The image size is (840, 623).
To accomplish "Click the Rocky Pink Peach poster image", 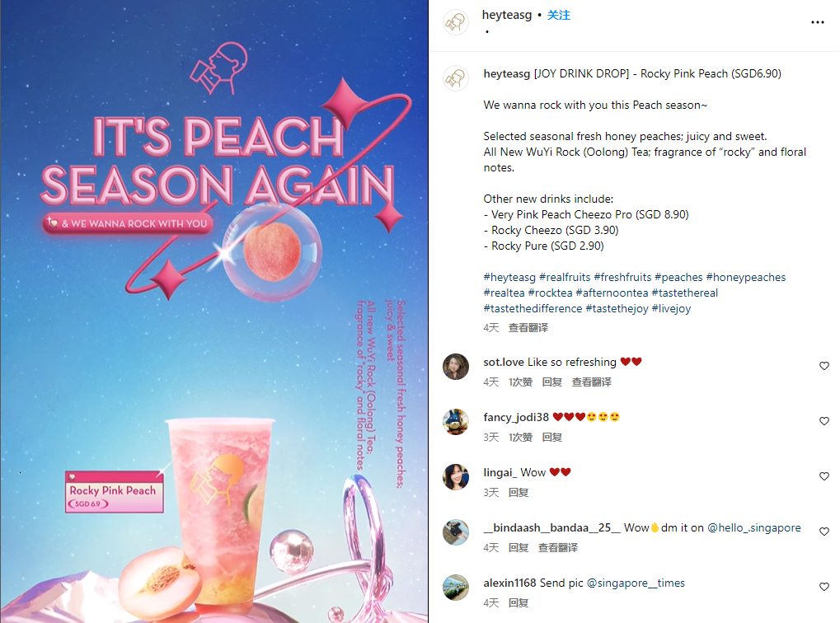I will 214,311.
